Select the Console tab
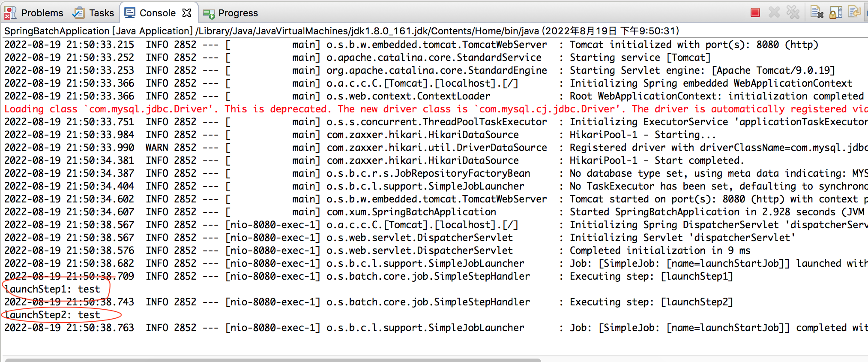Screen dimensions: 868x362 [x=157, y=13]
